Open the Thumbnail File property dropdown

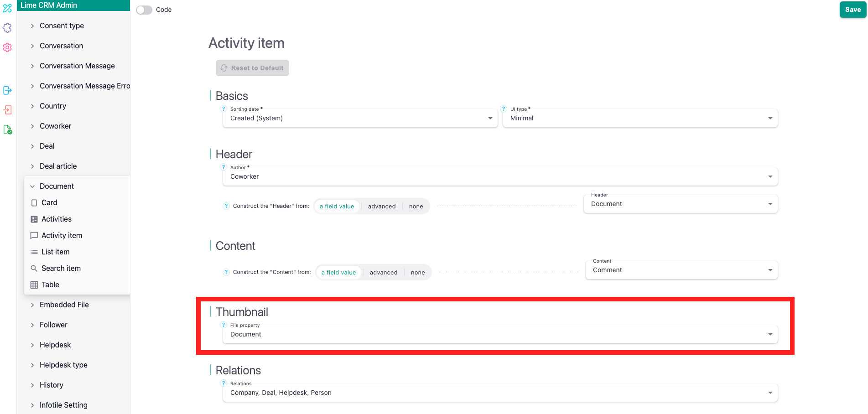pyautogui.click(x=500, y=335)
